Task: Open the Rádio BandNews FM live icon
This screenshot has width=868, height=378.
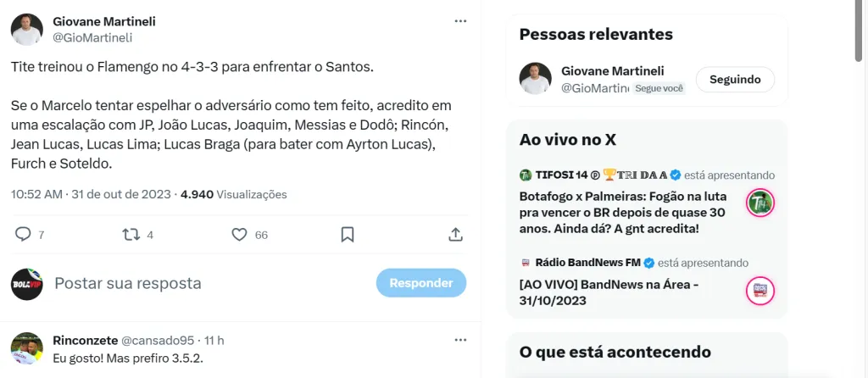Action: click(x=760, y=291)
